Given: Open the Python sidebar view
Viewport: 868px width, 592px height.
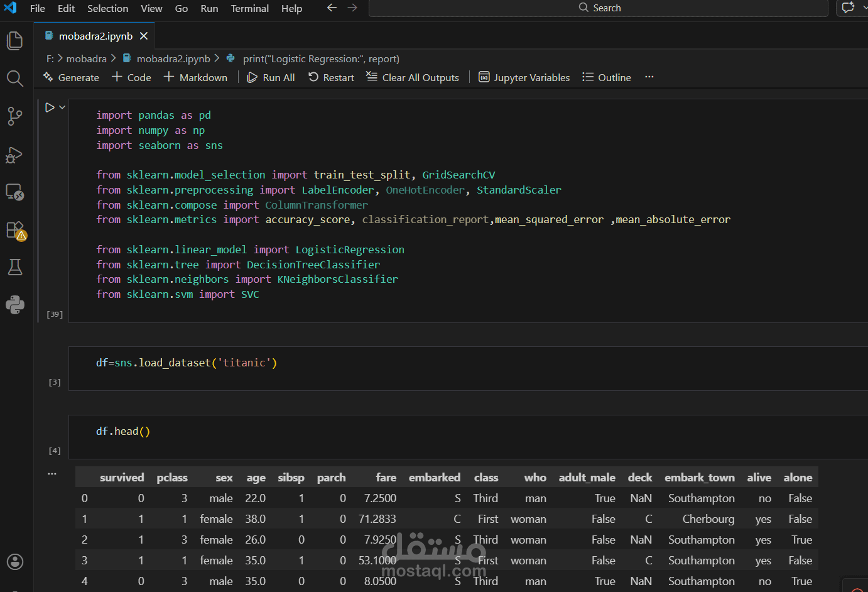Looking at the screenshot, I should (x=14, y=305).
